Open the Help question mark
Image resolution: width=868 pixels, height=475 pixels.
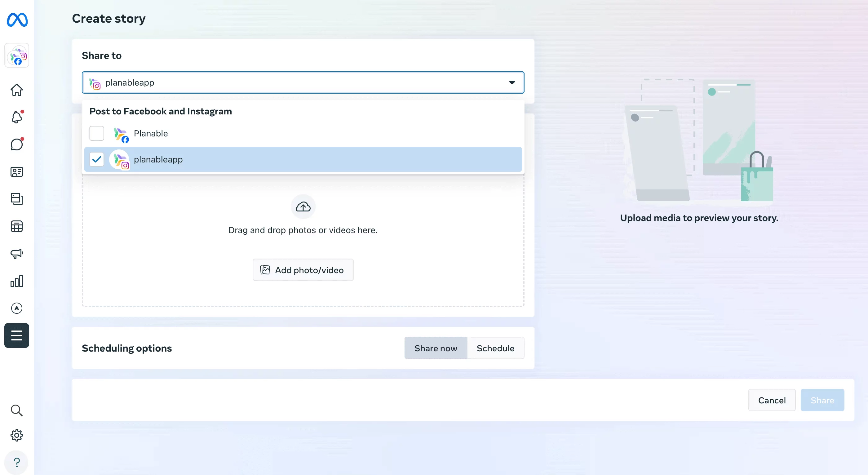point(16,463)
